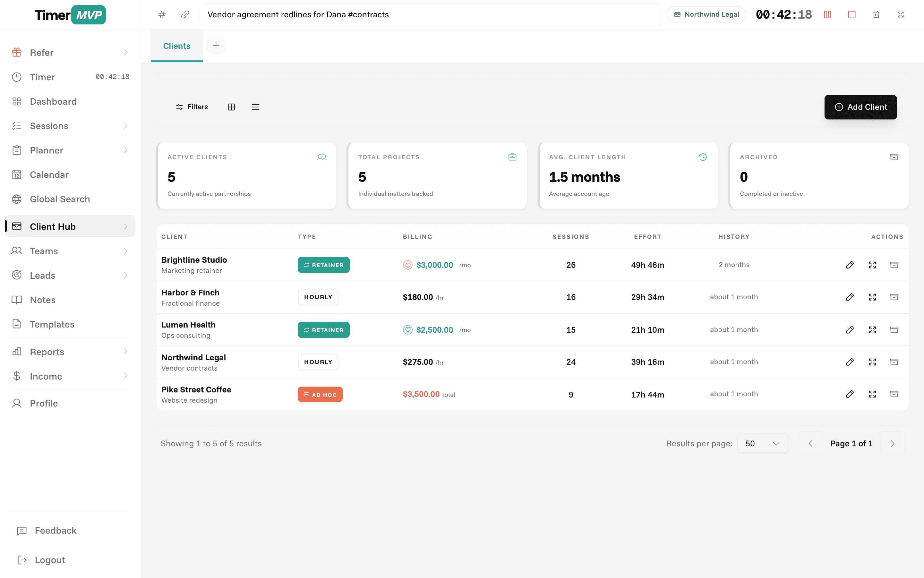The width and height of the screenshot is (924, 578).
Task: Click the RETAINER badge for Brightline Studio
Action: pyautogui.click(x=323, y=265)
